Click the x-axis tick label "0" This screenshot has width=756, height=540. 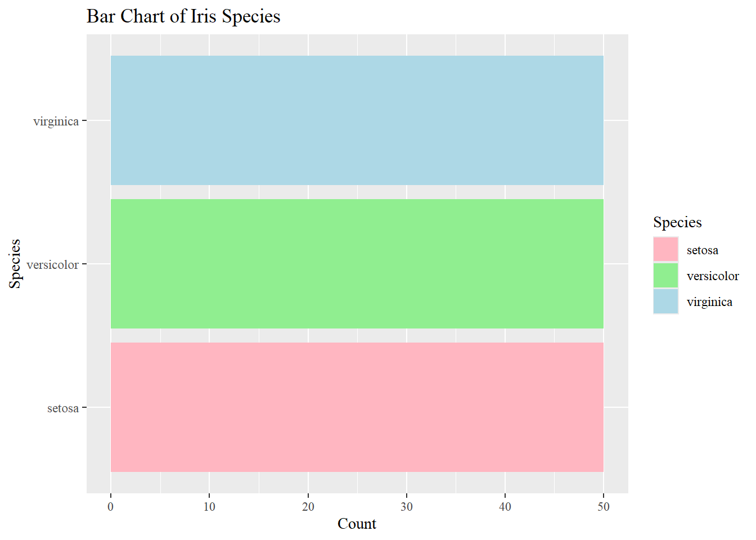click(x=111, y=507)
